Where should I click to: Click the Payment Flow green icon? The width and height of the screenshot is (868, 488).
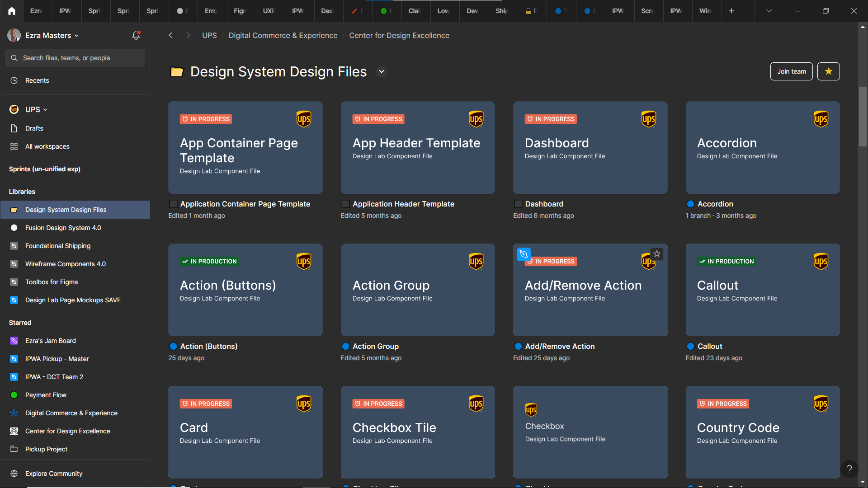14,395
